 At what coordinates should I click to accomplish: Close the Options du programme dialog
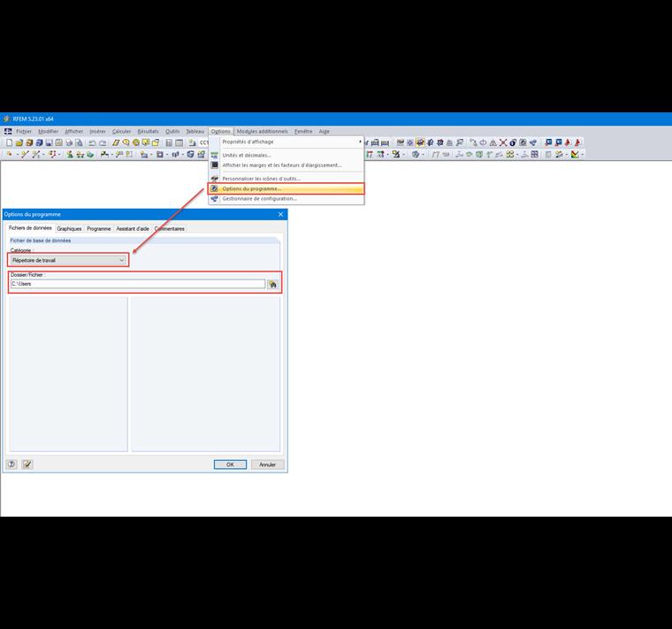(280, 214)
